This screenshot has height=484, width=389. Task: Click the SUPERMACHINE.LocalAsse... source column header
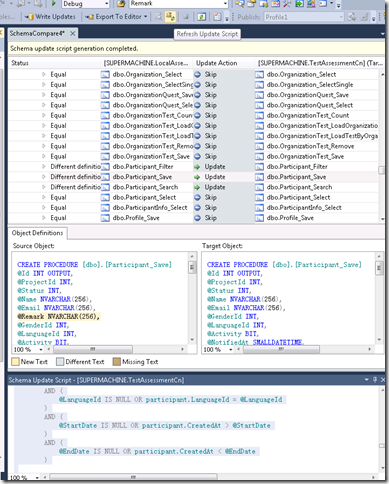pos(146,63)
